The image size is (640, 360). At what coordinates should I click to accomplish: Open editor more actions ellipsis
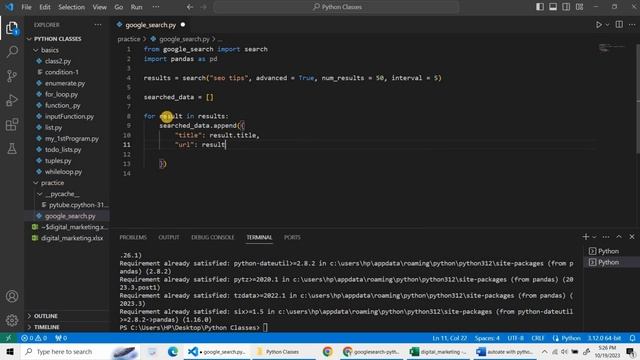[632, 25]
